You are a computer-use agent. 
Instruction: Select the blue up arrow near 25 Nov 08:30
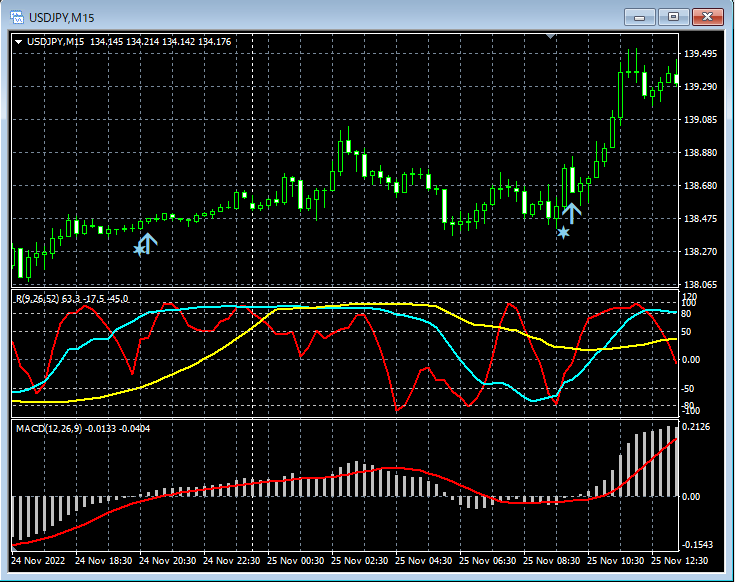pos(572,213)
